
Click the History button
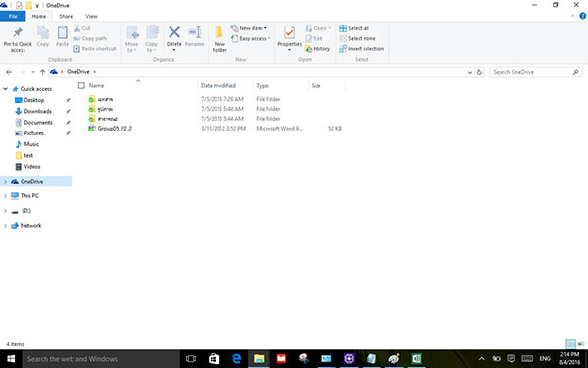318,49
